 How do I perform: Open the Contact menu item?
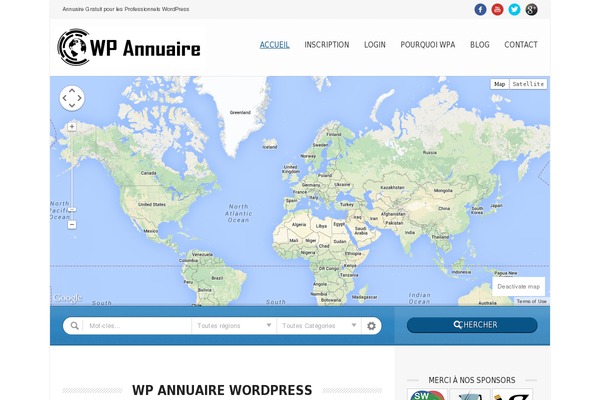(521, 45)
